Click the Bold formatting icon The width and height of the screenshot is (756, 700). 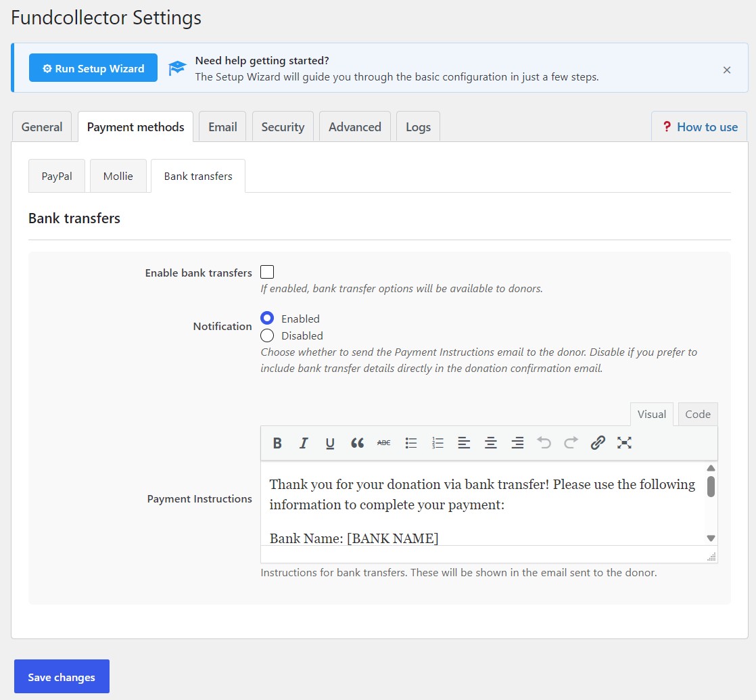point(277,443)
